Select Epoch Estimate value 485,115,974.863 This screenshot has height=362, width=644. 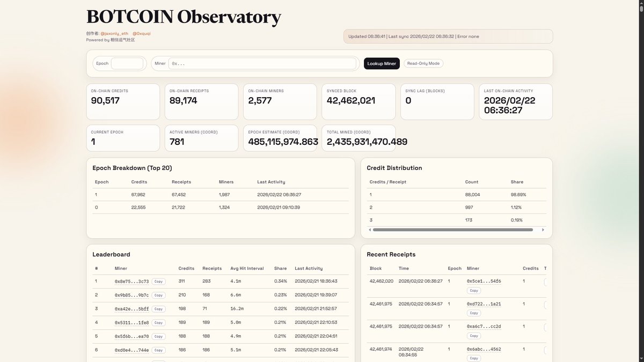(x=283, y=142)
